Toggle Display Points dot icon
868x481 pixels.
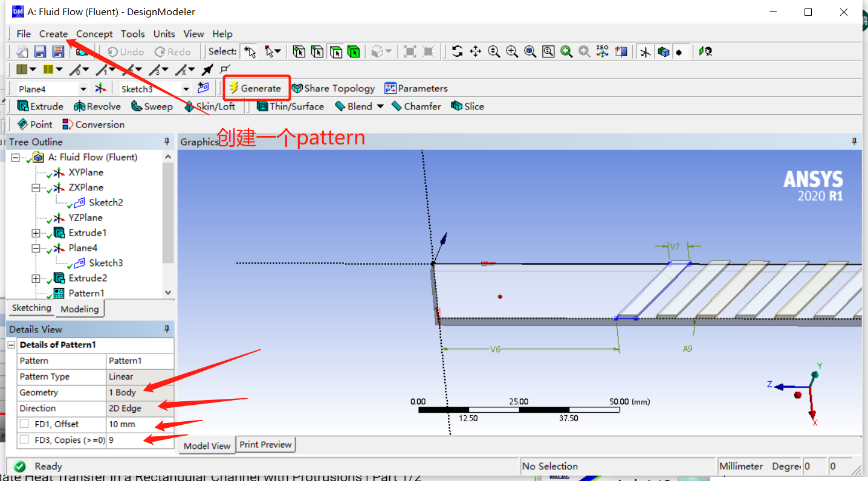pyautogui.click(x=679, y=52)
